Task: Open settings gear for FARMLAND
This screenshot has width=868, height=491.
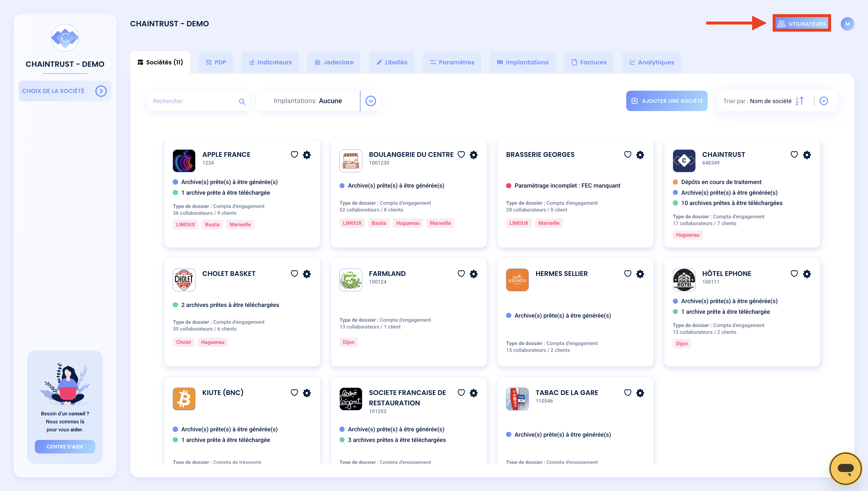Action: coord(474,274)
